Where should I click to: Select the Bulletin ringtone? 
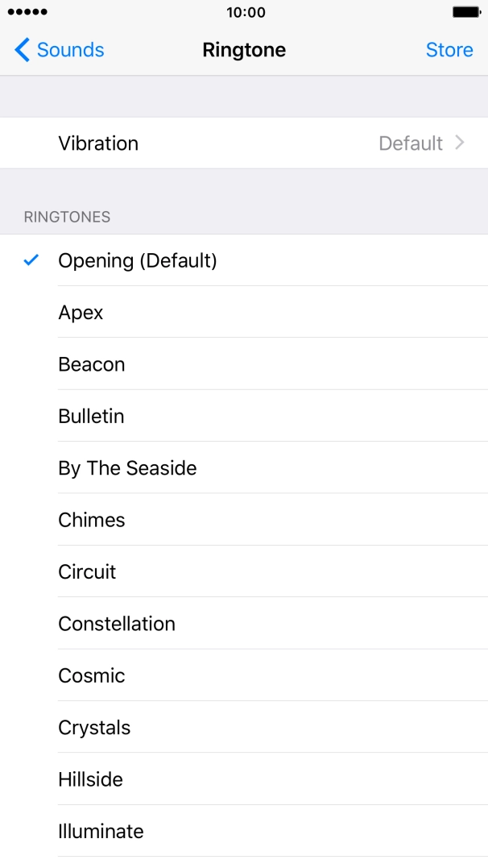pos(91,416)
